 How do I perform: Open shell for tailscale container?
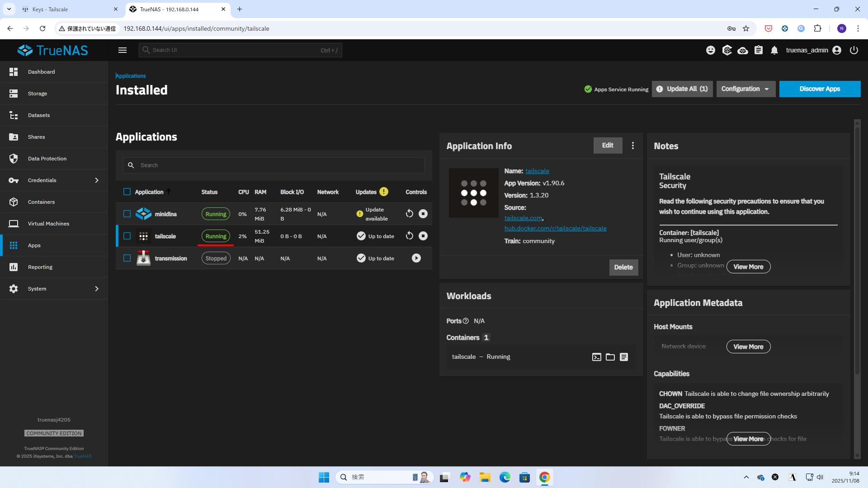pyautogui.click(x=596, y=357)
